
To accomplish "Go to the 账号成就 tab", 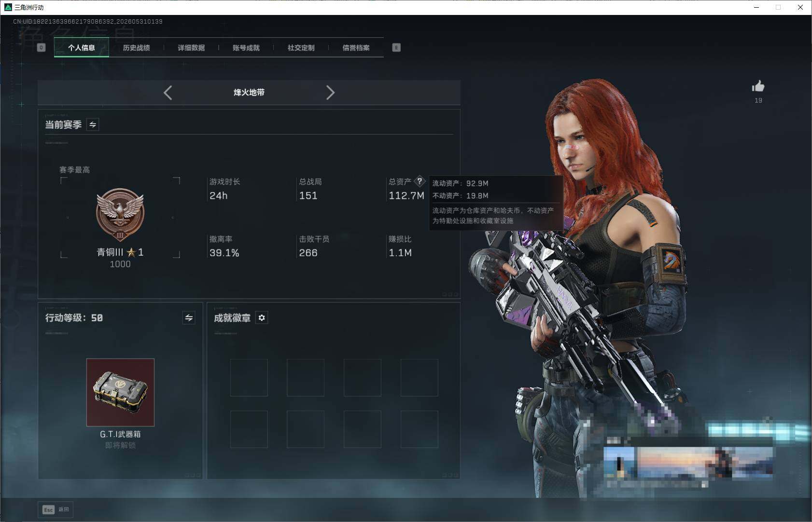I will click(246, 48).
